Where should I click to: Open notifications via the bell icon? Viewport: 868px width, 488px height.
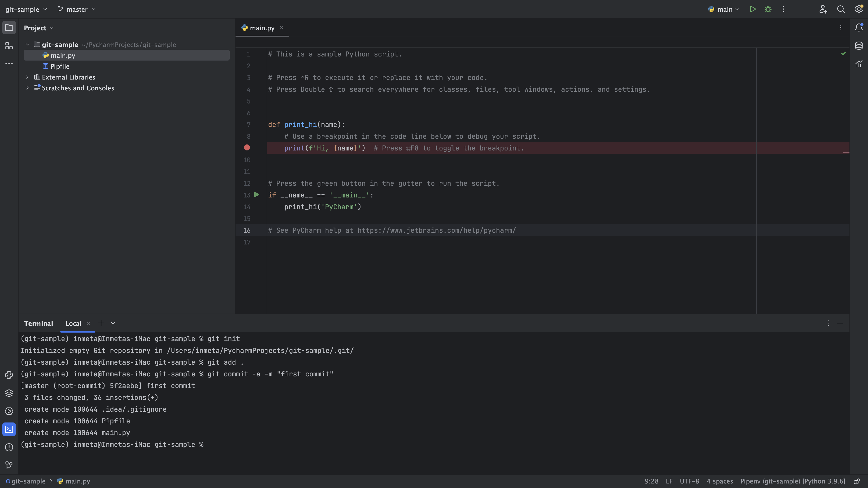pos(859,28)
